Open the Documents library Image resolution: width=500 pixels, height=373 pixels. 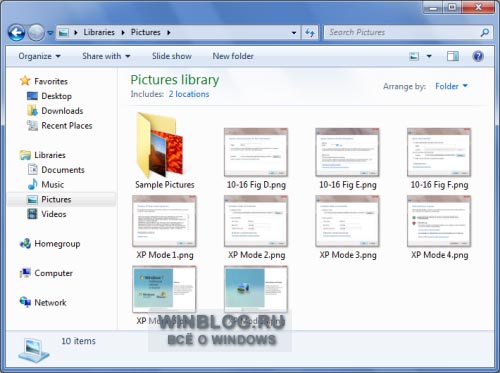click(x=63, y=170)
